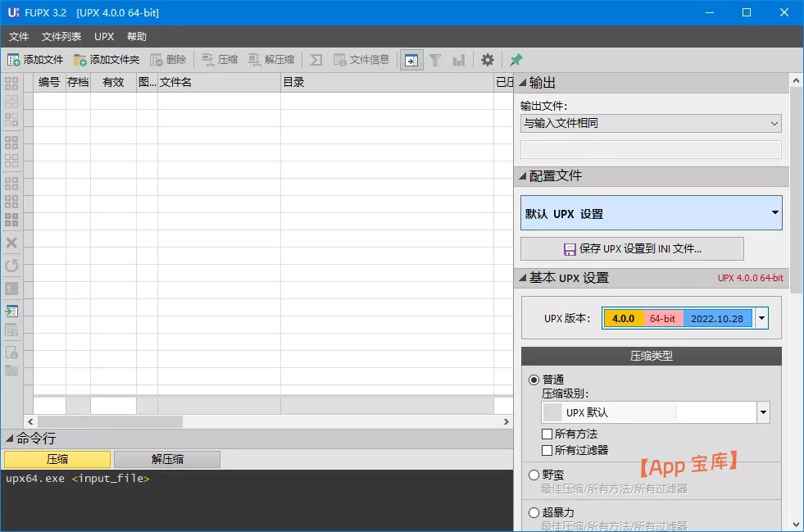Toggle the side panel icon in toolbar
This screenshot has width=804, height=532.
(411, 60)
